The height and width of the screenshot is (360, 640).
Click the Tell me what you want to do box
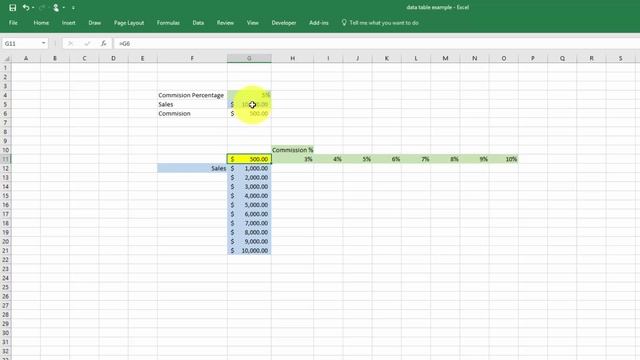(x=380, y=23)
